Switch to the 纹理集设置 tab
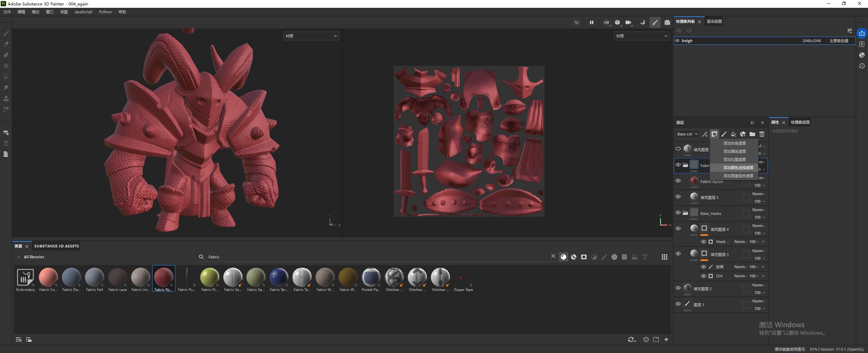Image resolution: width=868 pixels, height=353 pixels. pos(800,122)
